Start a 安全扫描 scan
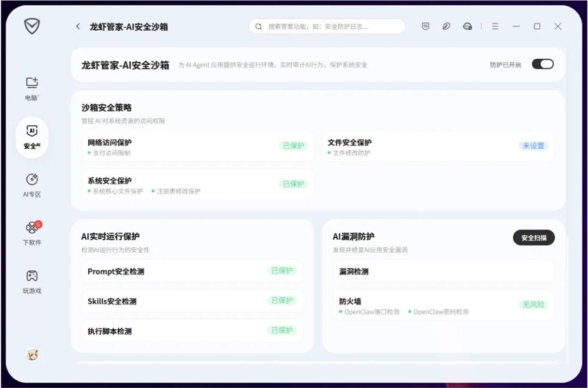Image resolution: width=588 pixels, height=388 pixels. coord(533,238)
